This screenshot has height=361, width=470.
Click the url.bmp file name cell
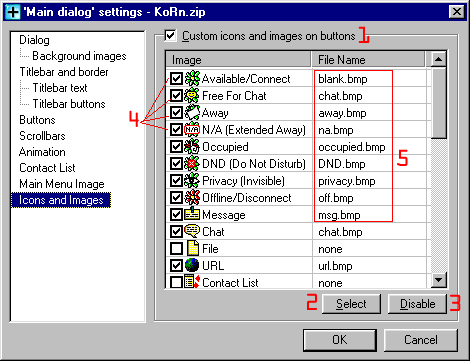tap(369, 266)
